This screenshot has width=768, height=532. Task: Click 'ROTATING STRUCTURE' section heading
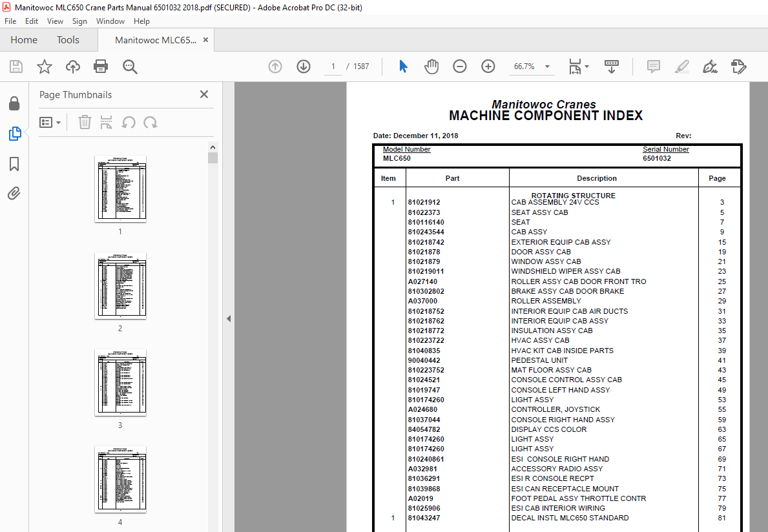[573, 195]
